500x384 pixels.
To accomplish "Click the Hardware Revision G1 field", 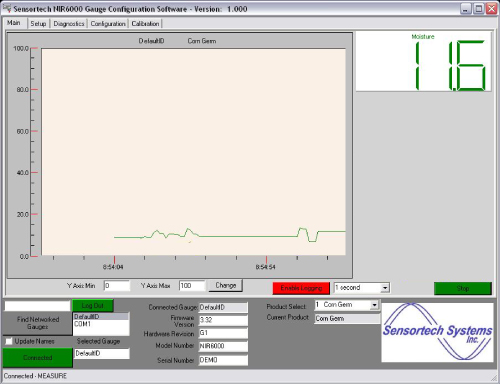I will click(223, 333).
